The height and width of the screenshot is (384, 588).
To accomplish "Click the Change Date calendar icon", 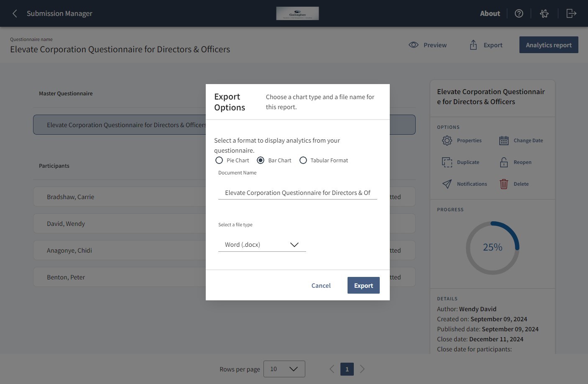I will 504,141.
